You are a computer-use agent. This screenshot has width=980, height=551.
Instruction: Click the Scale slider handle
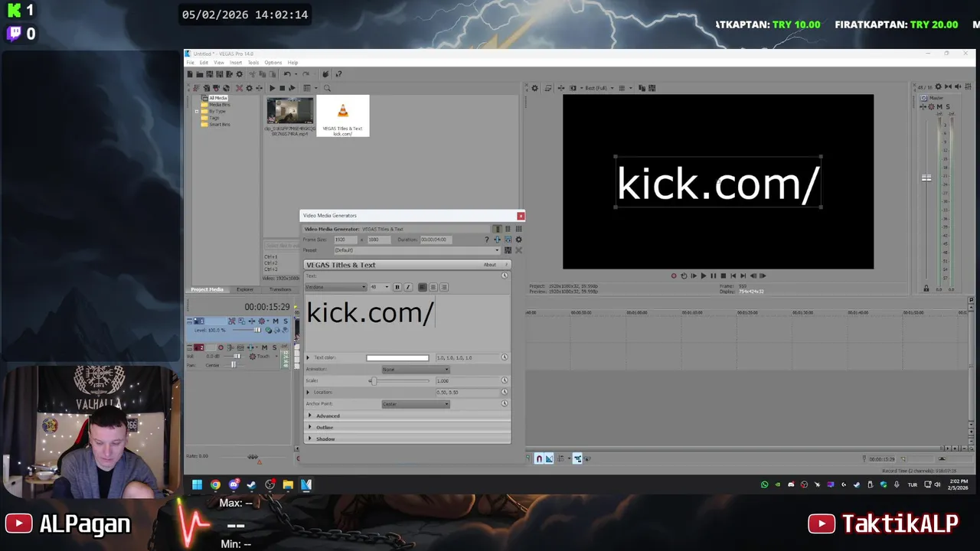click(373, 380)
